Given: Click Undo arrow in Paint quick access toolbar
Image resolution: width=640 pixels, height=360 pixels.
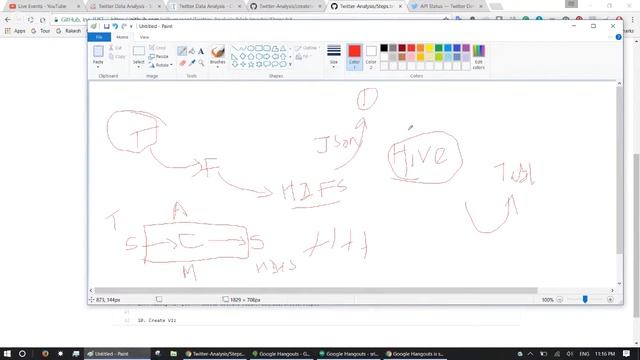Looking at the screenshot, I should click(x=115, y=26).
